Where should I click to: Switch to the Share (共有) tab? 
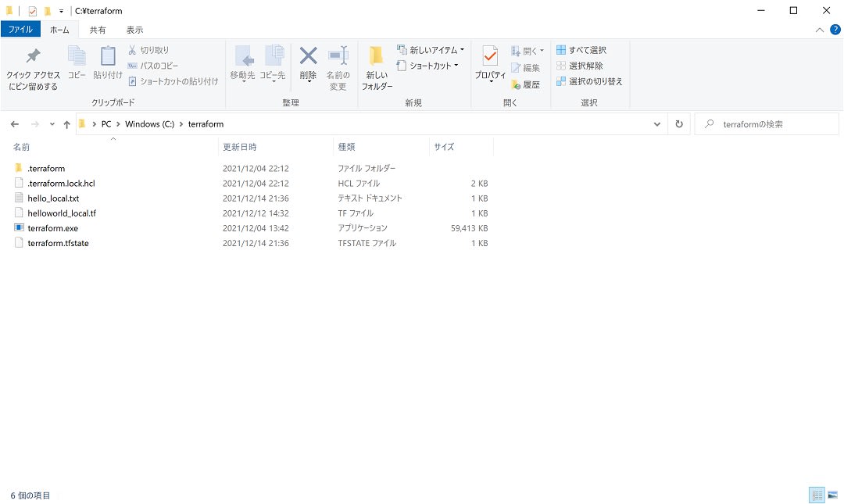tap(98, 30)
